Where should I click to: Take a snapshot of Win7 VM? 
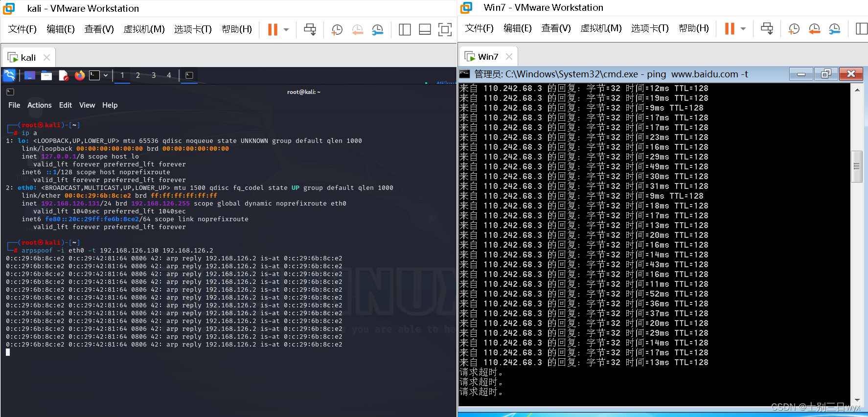tap(794, 28)
